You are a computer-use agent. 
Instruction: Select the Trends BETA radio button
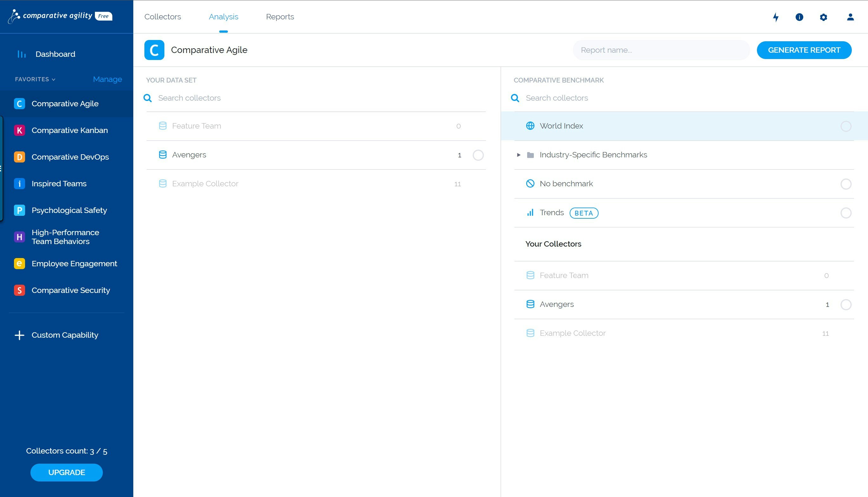(845, 213)
